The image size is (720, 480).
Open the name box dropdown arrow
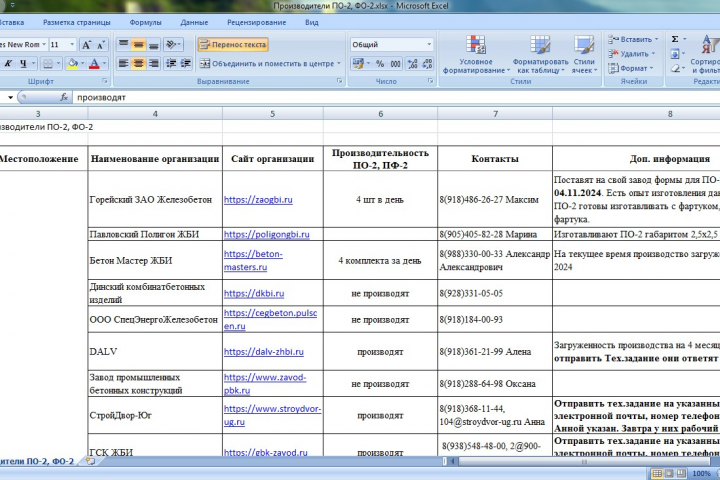tap(10, 97)
